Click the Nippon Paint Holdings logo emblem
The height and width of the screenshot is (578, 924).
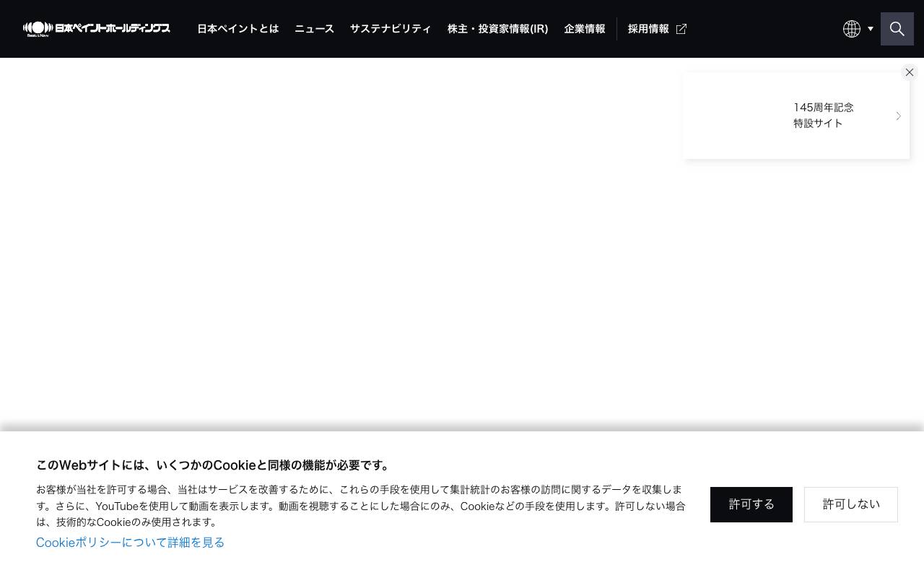(x=38, y=27)
